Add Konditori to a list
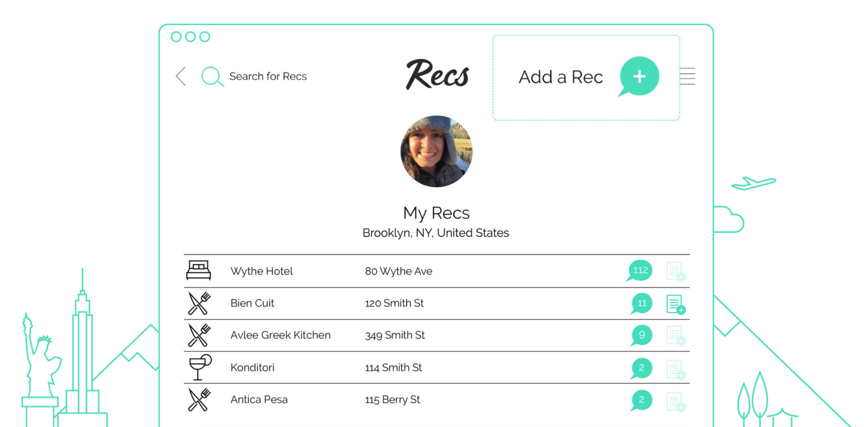 (675, 370)
